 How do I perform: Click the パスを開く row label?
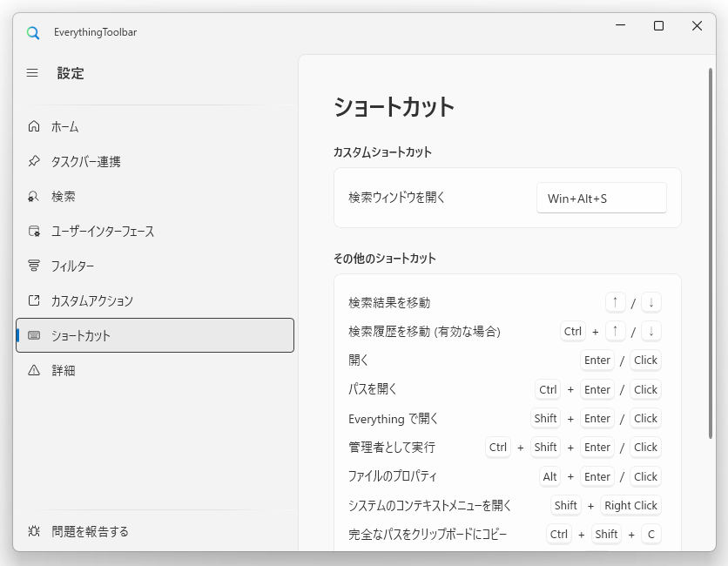(373, 389)
